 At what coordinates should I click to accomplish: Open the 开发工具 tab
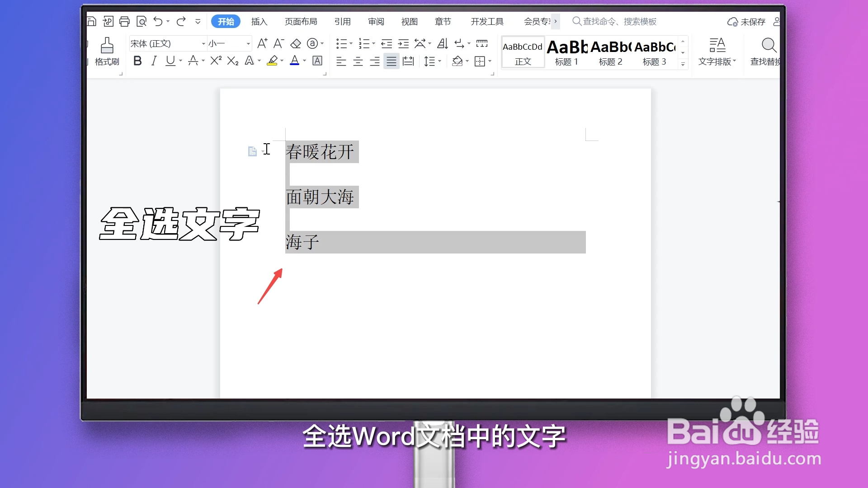[487, 21]
